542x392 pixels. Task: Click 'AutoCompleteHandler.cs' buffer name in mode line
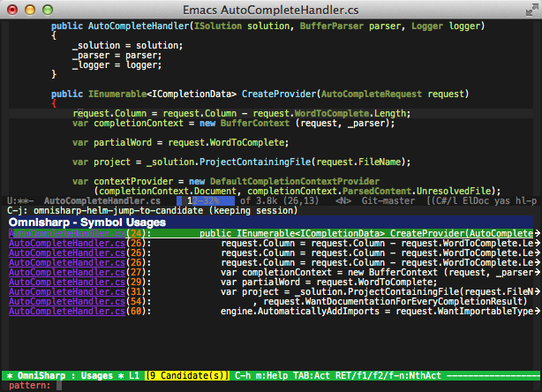point(102,200)
